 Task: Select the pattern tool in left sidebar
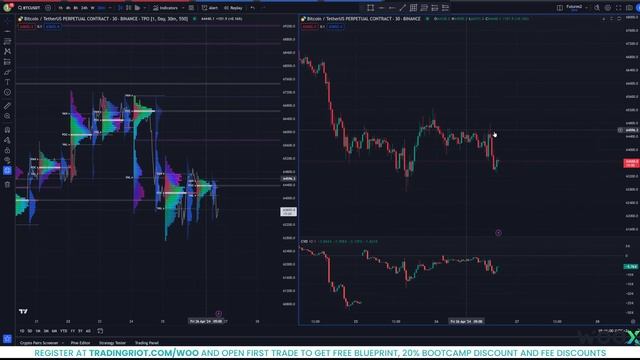(7, 51)
